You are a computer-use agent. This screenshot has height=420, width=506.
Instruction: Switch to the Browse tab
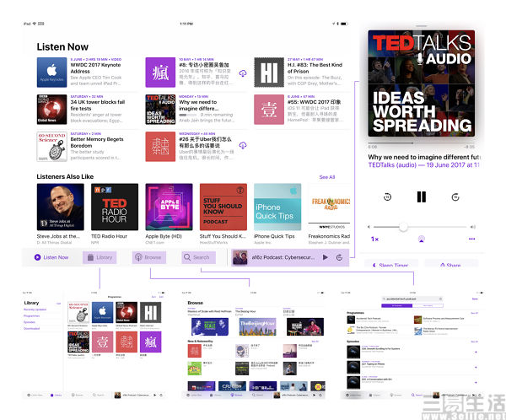(149, 257)
